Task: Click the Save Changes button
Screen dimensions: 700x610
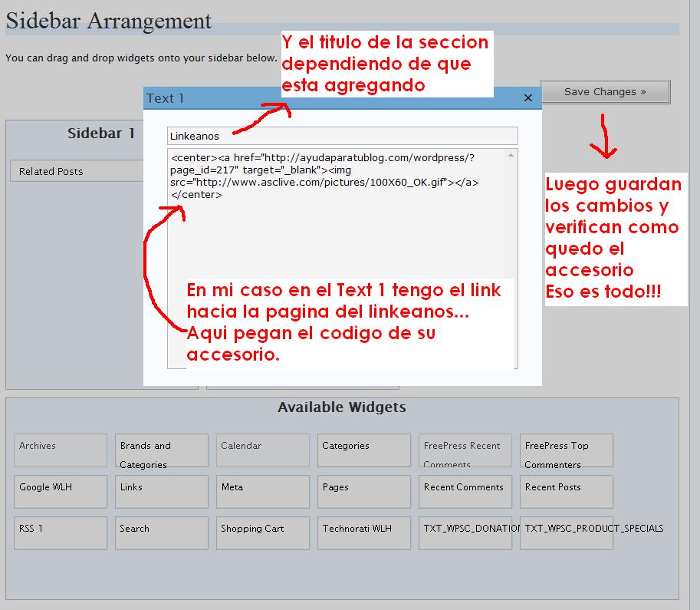Action: 605,91
